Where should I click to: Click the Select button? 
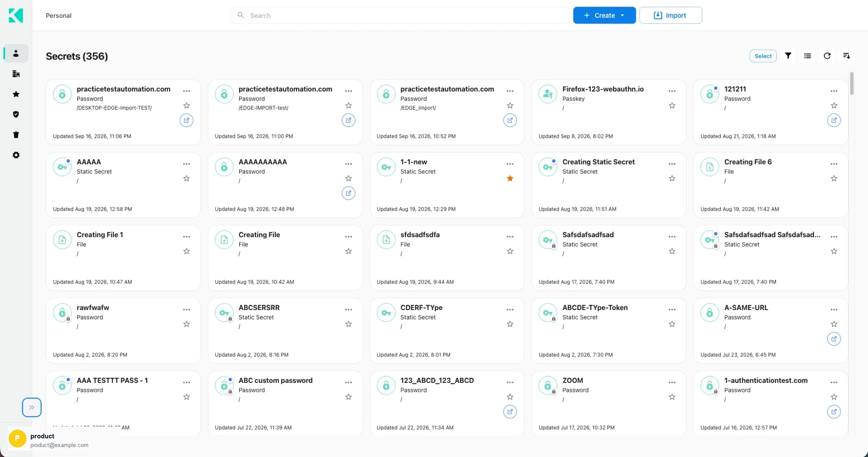pyautogui.click(x=763, y=56)
